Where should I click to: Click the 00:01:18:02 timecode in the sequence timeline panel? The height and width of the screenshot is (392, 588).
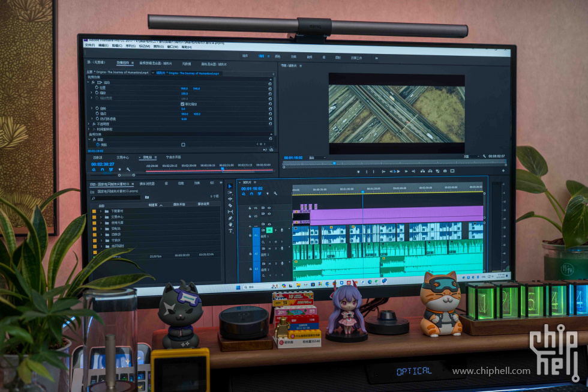252,188
